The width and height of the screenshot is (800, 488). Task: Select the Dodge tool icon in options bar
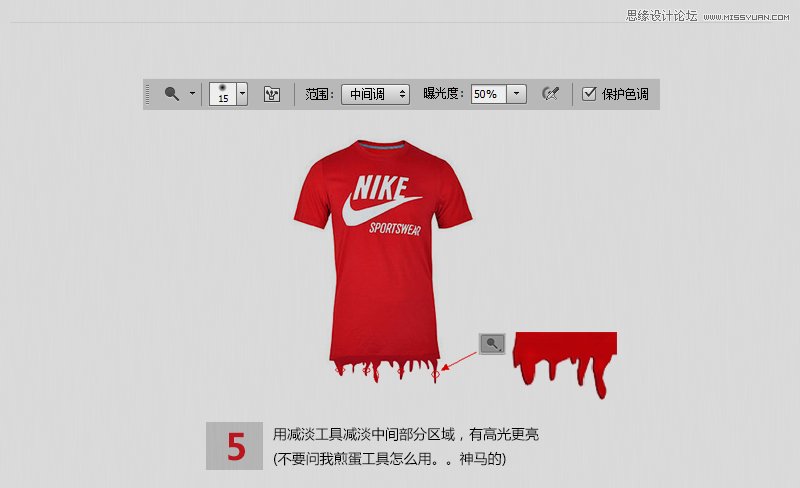pyautogui.click(x=172, y=94)
